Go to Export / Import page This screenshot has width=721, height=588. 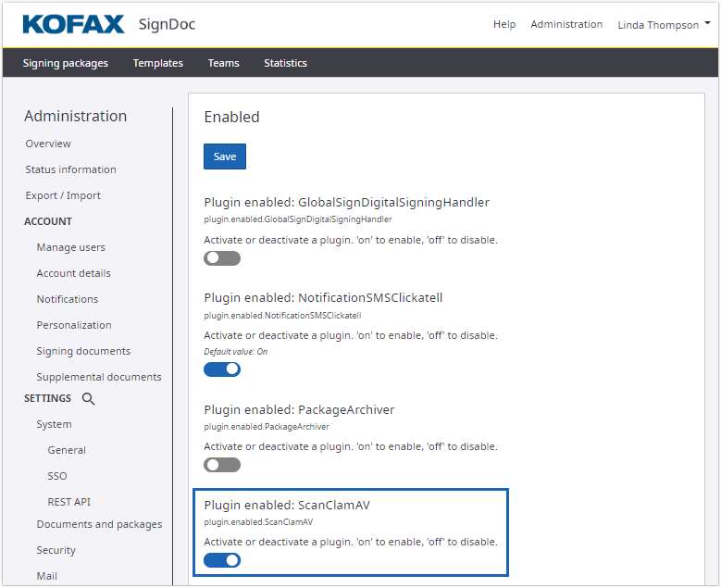point(63,195)
